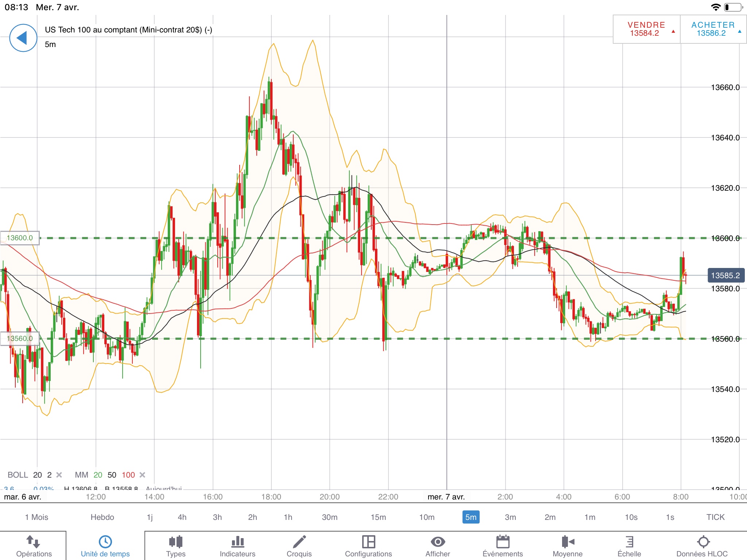Toggle the Données HLOC crosshair
The height and width of the screenshot is (560, 747).
703,542
